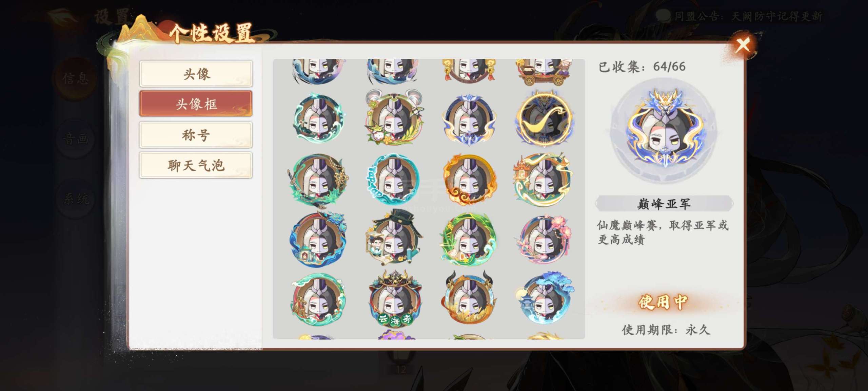Select the flower and bird frame with mouse ears

click(x=394, y=118)
